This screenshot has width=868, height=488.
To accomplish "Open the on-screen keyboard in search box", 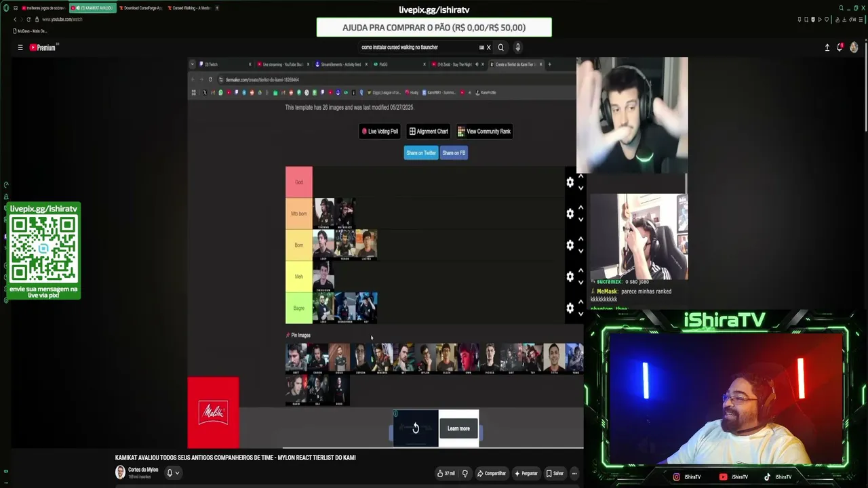I will click(x=481, y=47).
